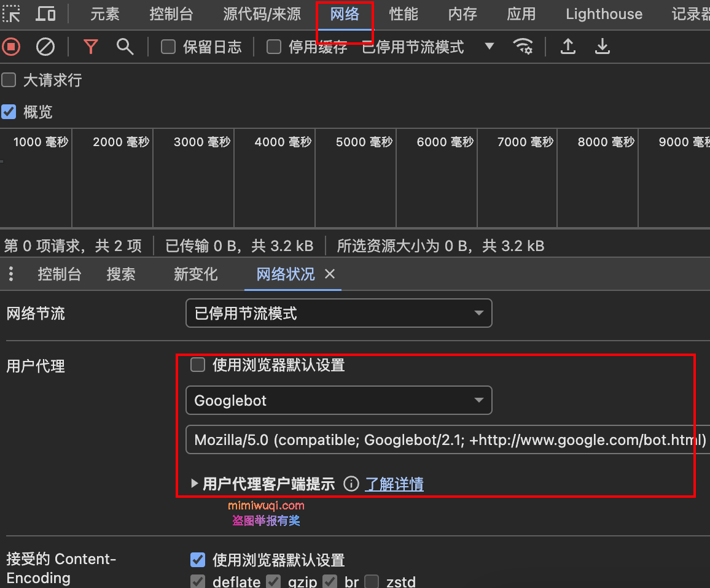Switch to drawer 新变化 tab

click(195, 274)
